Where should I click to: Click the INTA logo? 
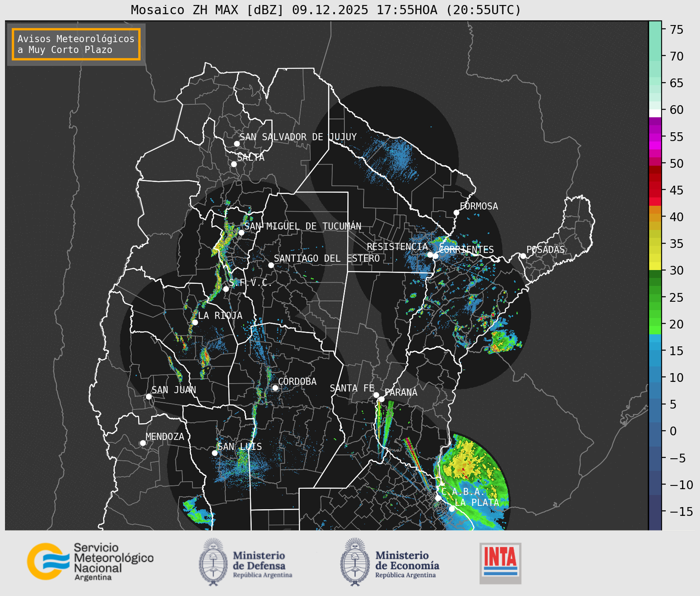500,563
